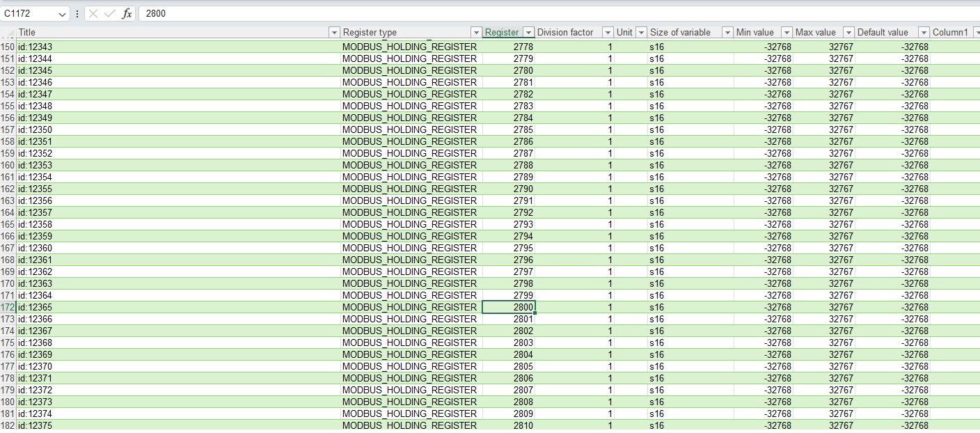Select s16 size cell in id:12348 row
Viewport: 980px width, 433px height.
(x=690, y=106)
